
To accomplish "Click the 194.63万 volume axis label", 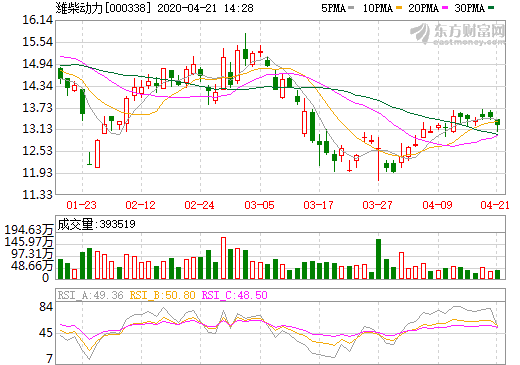I will [29, 230].
